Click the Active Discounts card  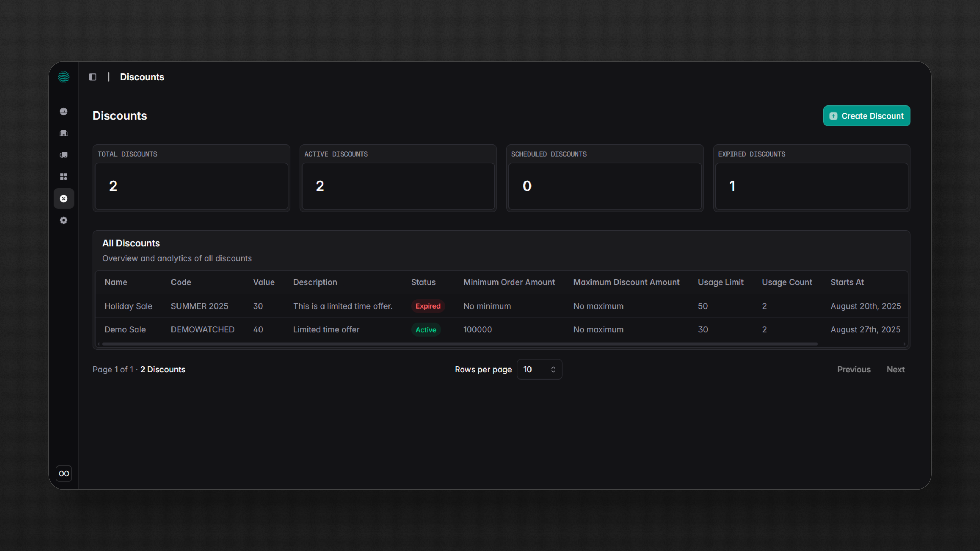tap(398, 178)
